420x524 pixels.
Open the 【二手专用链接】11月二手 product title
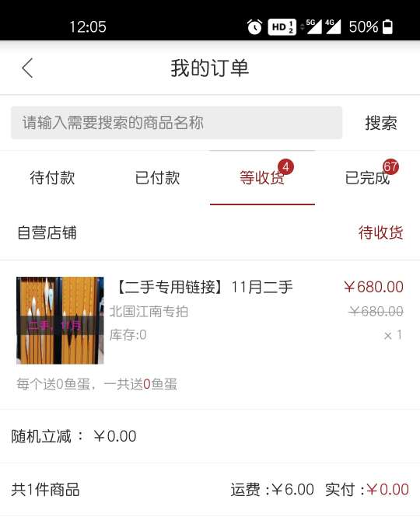[x=205, y=287]
